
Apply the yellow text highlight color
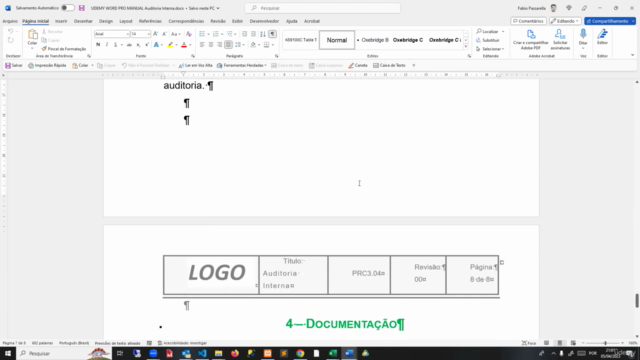171,44
